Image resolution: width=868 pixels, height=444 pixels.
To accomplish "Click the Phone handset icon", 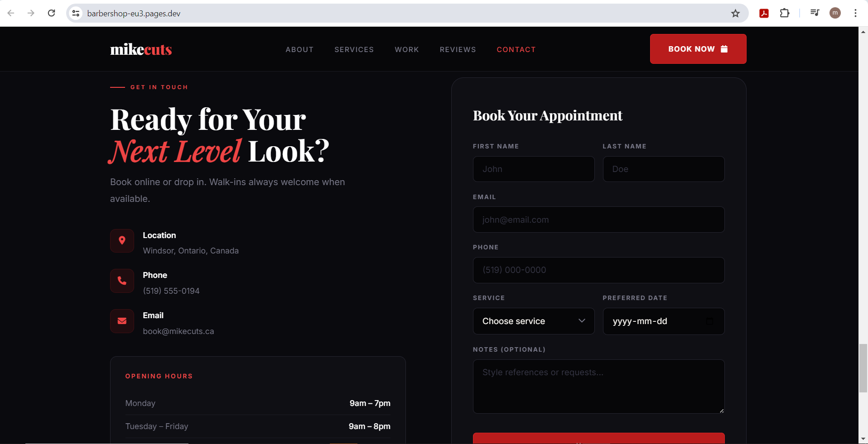I will [122, 281].
